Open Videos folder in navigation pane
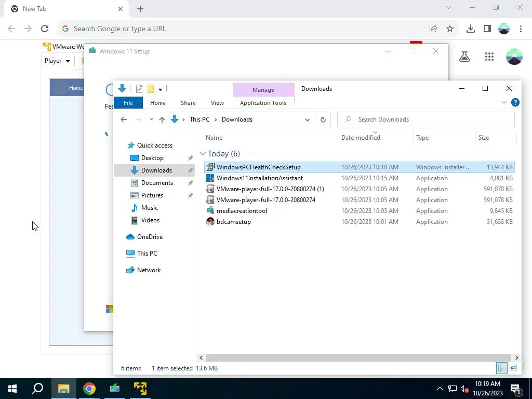Viewport: 532px width, 399px height. pos(145,220)
